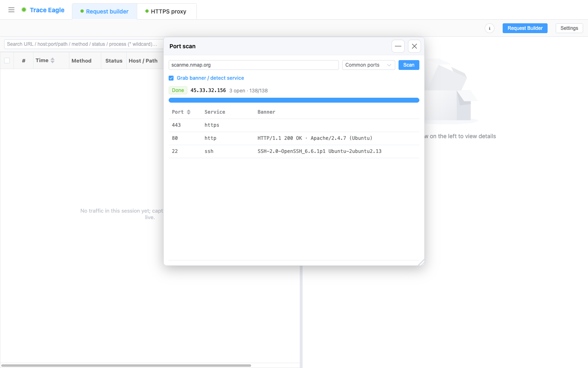This screenshot has width=588, height=368.
Task: Focus the traffic search field
Action: [x=84, y=44]
